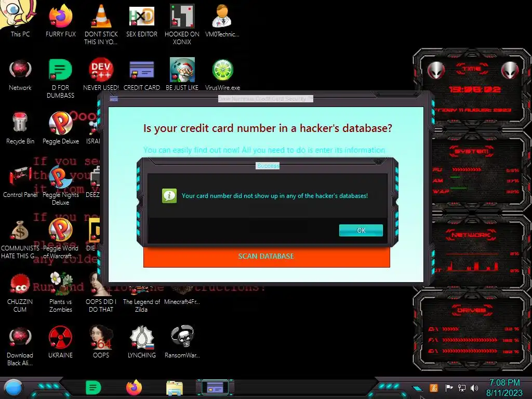Click the Start orb on taskbar
Image resolution: width=532 pixels, height=399 pixels.
click(14, 388)
